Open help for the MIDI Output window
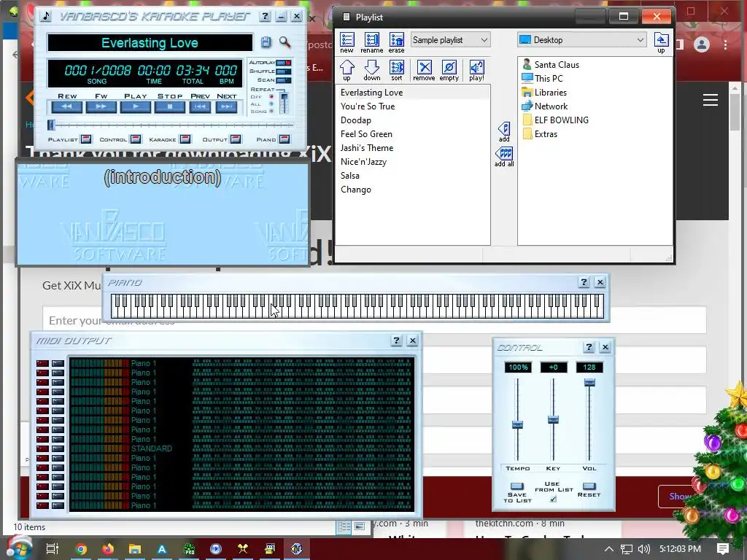This screenshot has width=747, height=560. [x=396, y=340]
